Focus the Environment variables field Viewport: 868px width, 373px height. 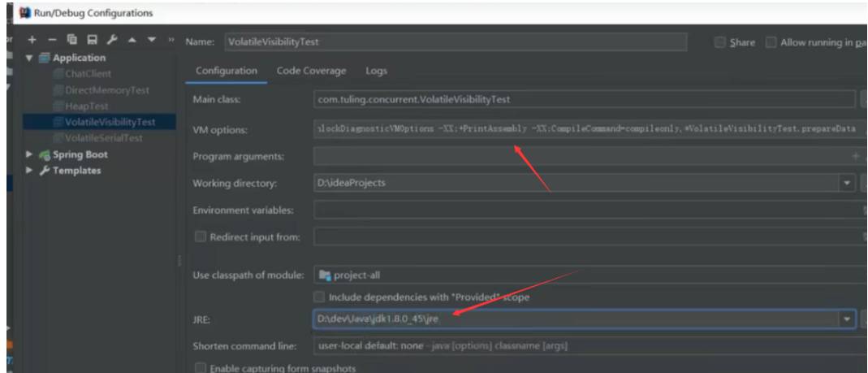(x=590, y=210)
